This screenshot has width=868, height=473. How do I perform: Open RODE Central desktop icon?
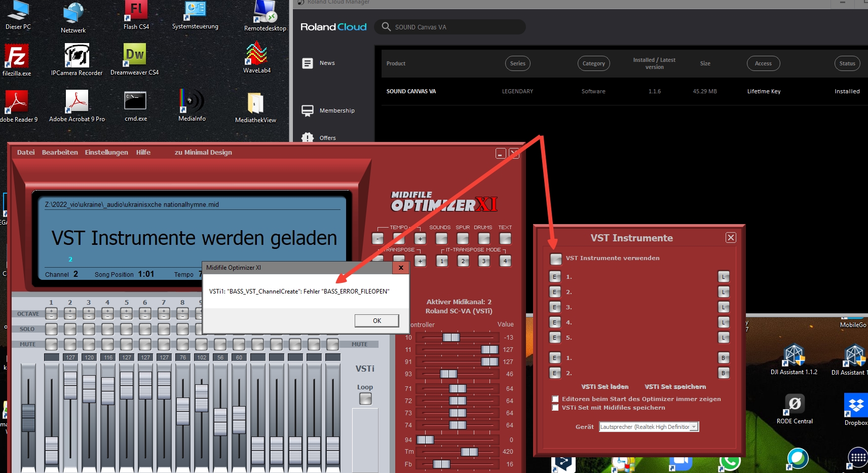(x=795, y=409)
